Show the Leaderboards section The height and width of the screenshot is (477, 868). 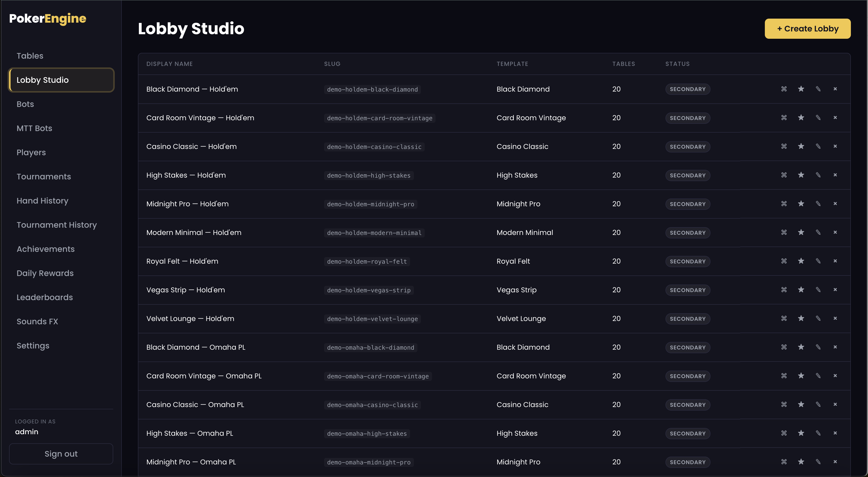tap(61, 297)
